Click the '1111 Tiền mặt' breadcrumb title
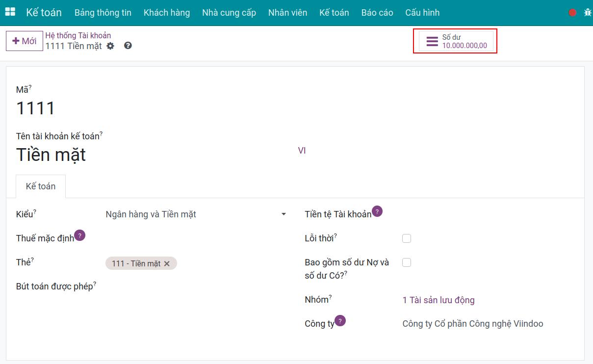 point(74,46)
